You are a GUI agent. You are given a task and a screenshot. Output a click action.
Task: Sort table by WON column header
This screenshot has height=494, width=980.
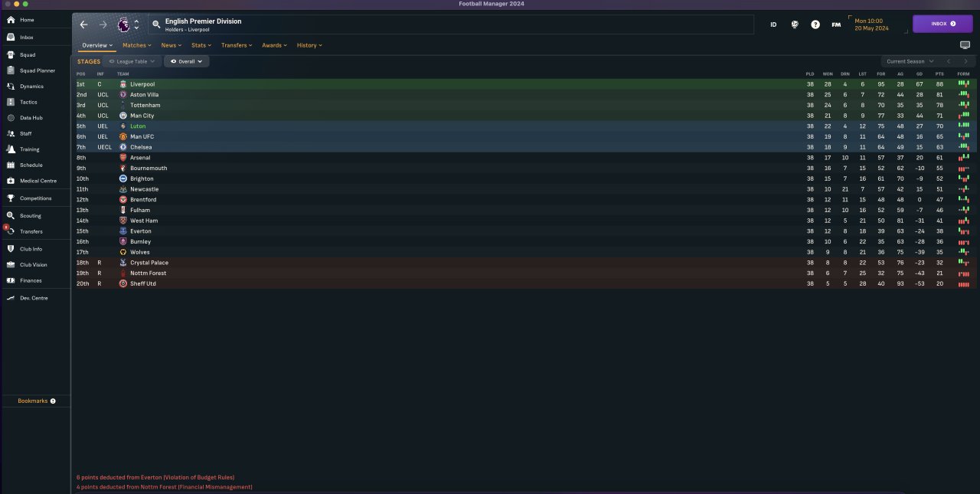point(828,74)
